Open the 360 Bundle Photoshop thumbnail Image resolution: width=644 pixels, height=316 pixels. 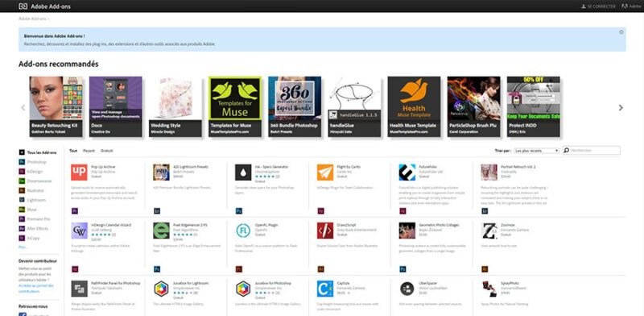[295, 106]
